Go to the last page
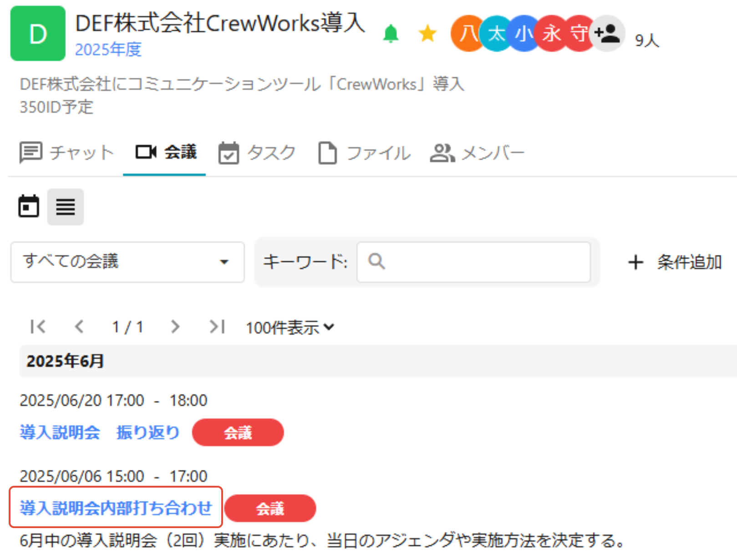This screenshot has height=560, width=737. [217, 326]
